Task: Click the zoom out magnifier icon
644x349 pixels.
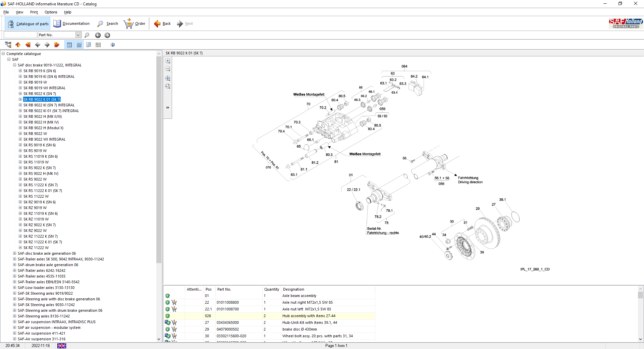Action: click(168, 69)
